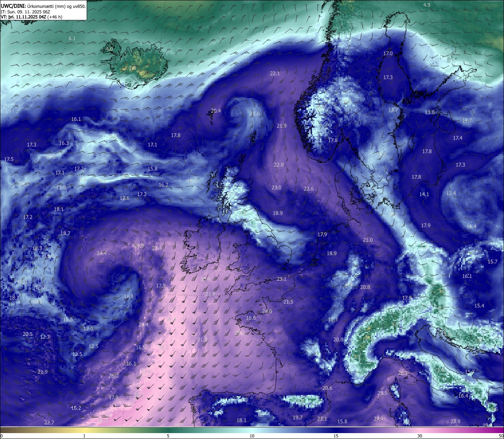This screenshot has height=439, width=504.
Task: Click the map value "11.3"
Action: (x=333, y=319)
